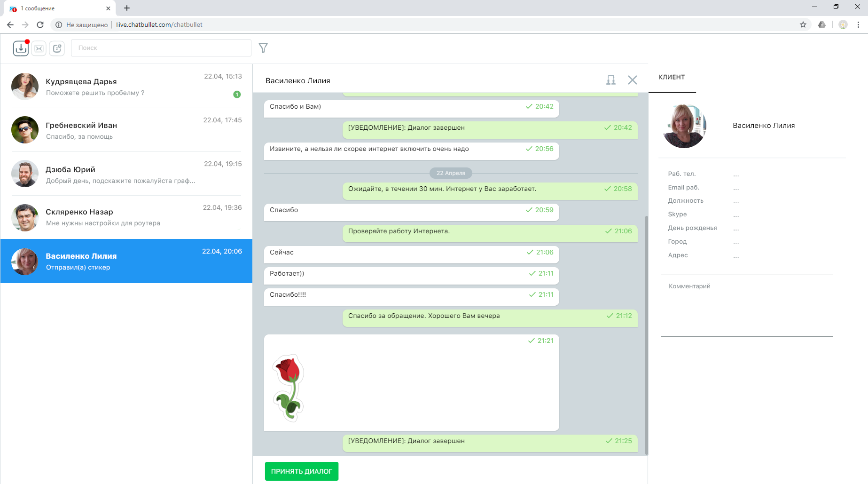The image size is (868, 484).
Task: Click the rose sticker image
Action: coord(289,388)
